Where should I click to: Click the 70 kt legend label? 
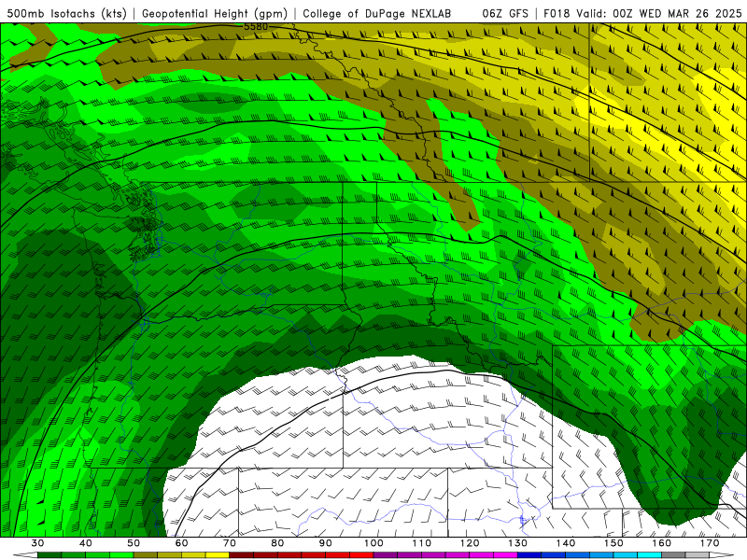click(230, 543)
